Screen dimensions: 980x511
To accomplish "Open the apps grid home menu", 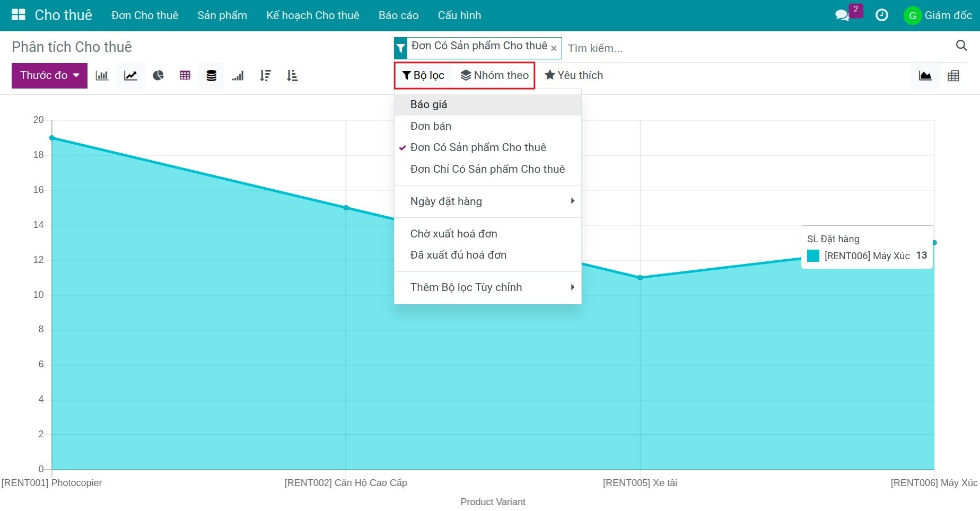I will 19,15.
